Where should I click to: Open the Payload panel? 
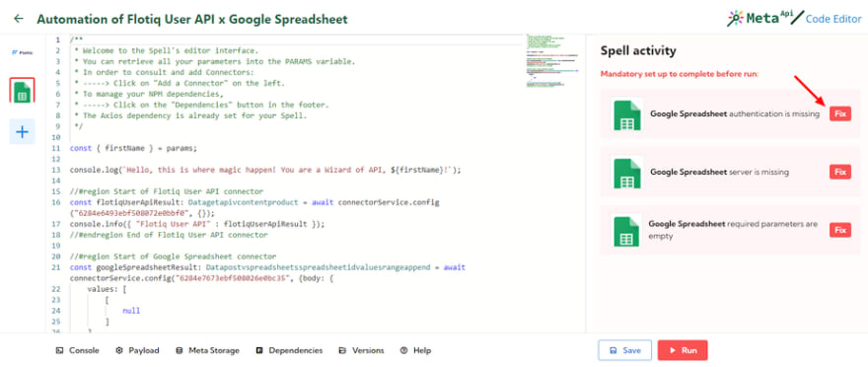point(137,350)
